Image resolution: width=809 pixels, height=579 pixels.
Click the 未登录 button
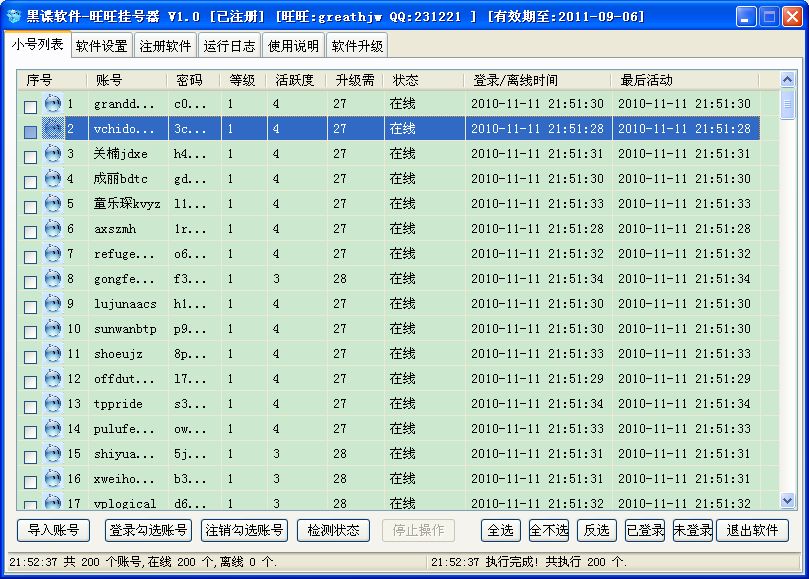pyautogui.click(x=693, y=530)
